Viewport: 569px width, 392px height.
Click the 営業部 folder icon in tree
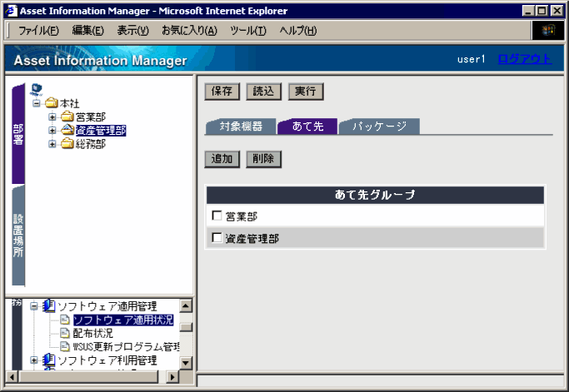coord(67,117)
